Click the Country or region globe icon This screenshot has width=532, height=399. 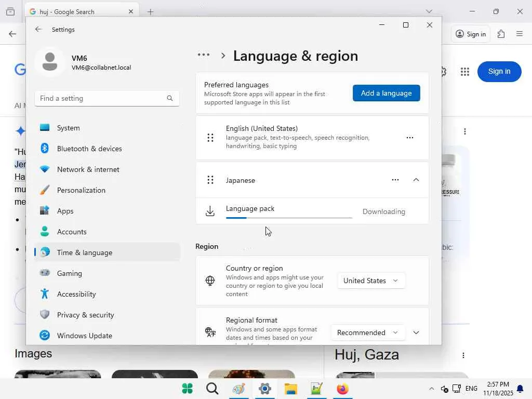click(x=210, y=281)
